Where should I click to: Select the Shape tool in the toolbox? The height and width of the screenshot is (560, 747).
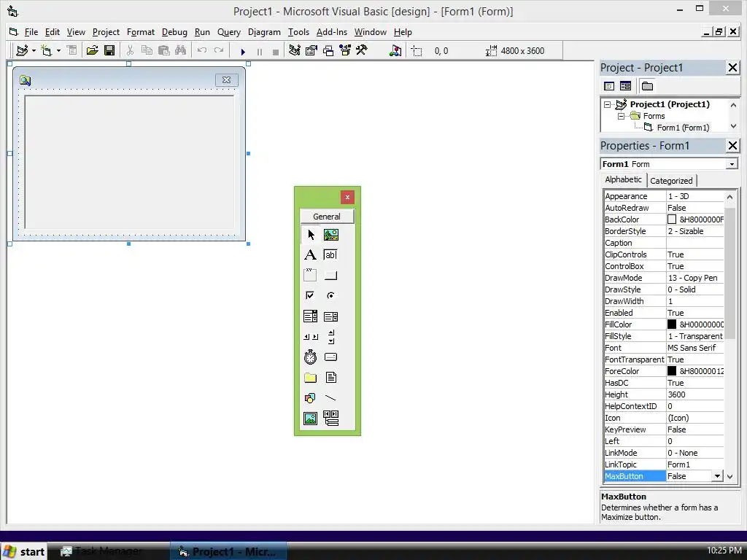click(x=311, y=398)
